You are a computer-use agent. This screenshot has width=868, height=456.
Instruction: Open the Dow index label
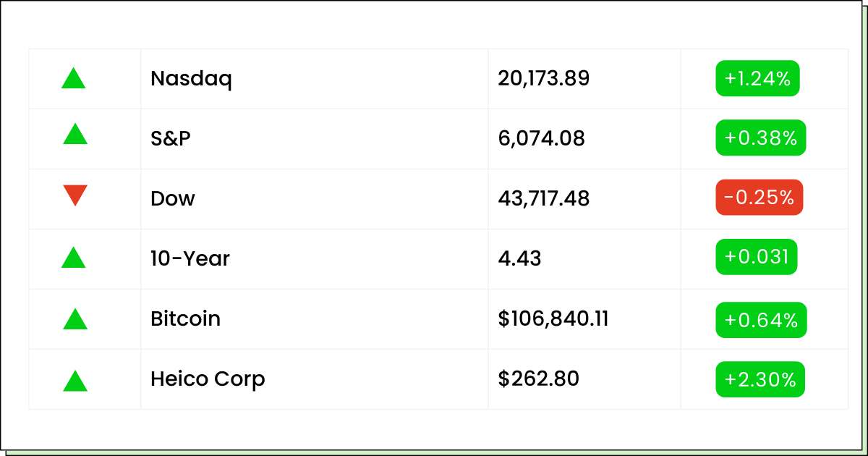tap(172, 198)
